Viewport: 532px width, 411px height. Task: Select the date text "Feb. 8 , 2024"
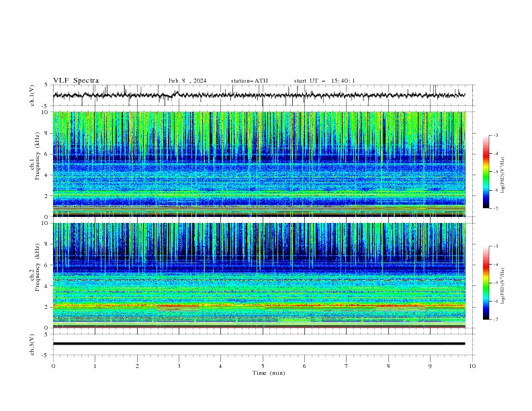click(187, 81)
